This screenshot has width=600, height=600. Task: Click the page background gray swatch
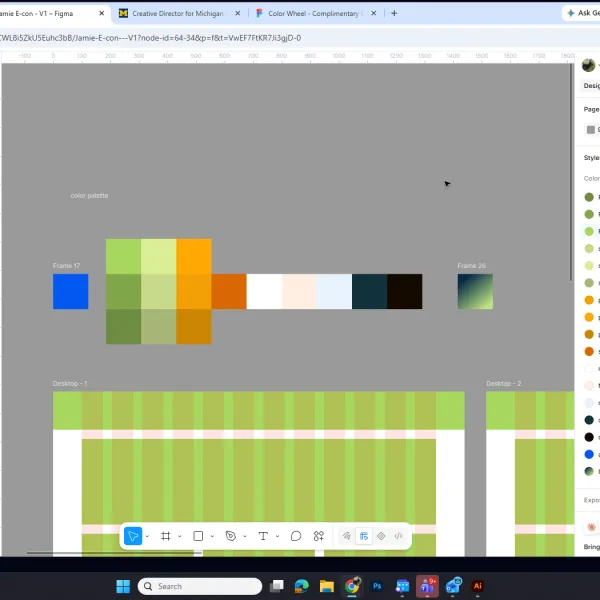pos(591,130)
